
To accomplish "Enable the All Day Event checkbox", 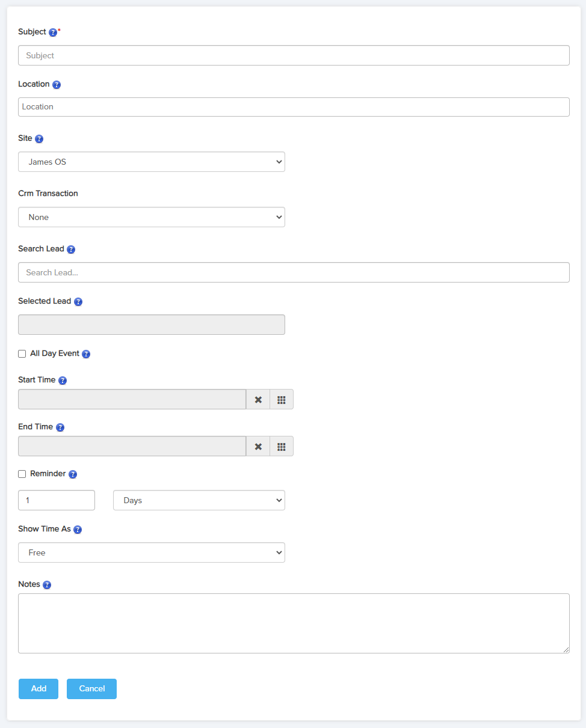I will 22,354.
